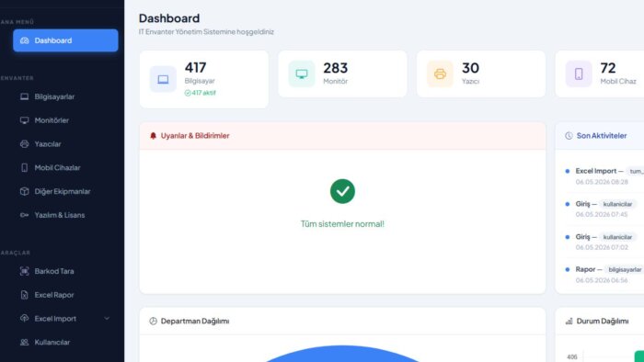The height and width of the screenshot is (362, 644).
Task: Click the printer icon beside Yazıcılar
Action: [25, 144]
